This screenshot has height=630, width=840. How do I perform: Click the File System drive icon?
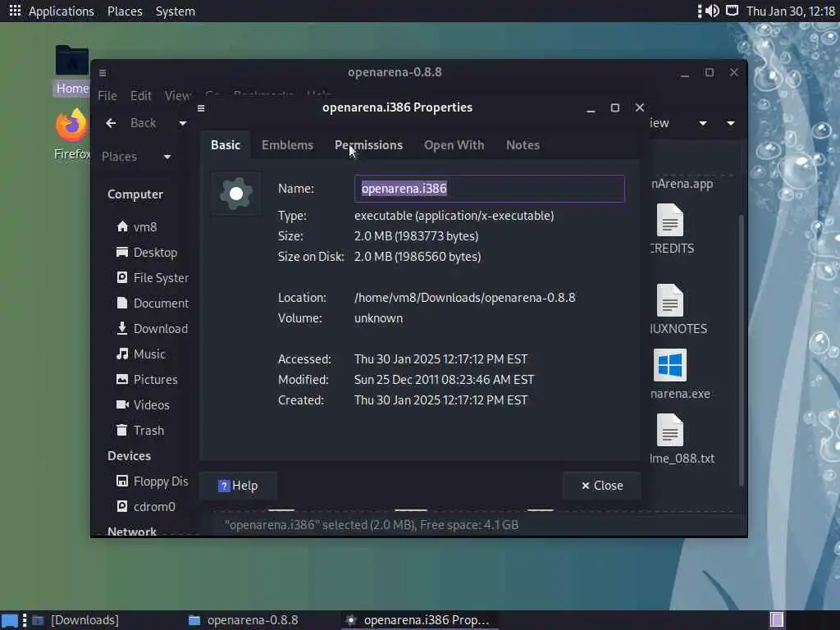(122, 277)
